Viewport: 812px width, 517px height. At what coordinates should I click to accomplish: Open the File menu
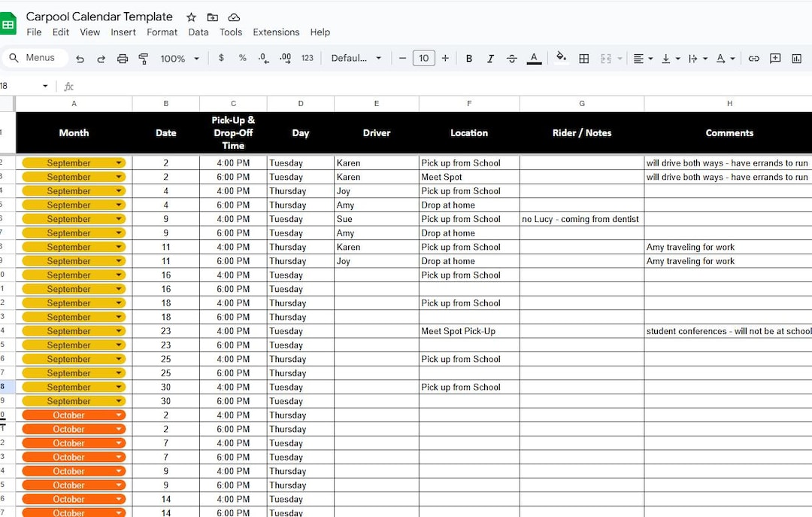[x=34, y=32]
